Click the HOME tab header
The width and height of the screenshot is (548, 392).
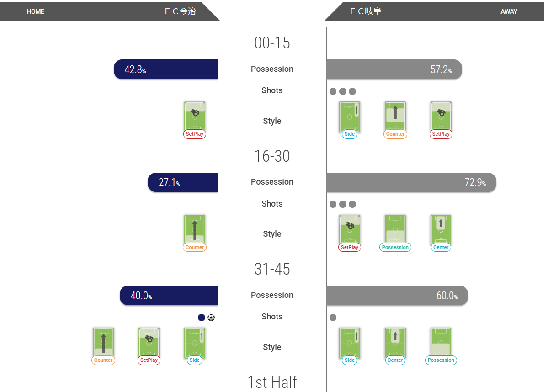(x=35, y=11)
